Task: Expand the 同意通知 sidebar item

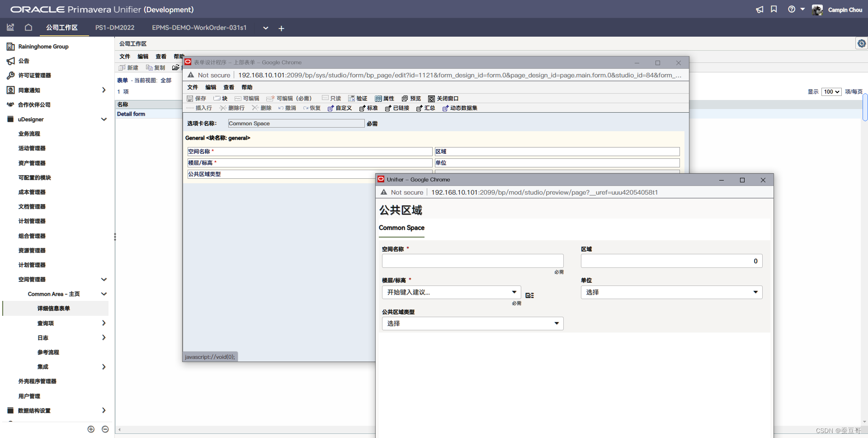Action: (x=104, y=90)
